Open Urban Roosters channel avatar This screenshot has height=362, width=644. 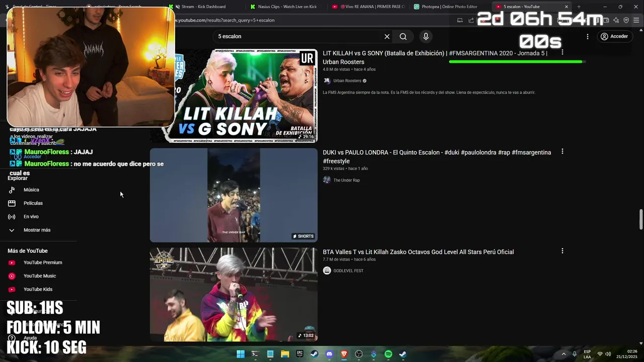(x=327, y=80)
